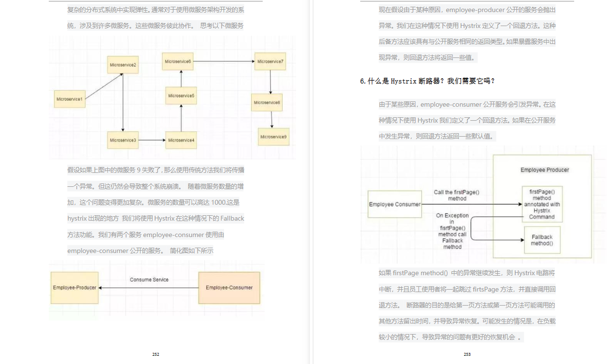Click line '现异常，则回退方法将返回一些值。'
The width and height of the screenshot is (607, 364).
pos(428,57)
